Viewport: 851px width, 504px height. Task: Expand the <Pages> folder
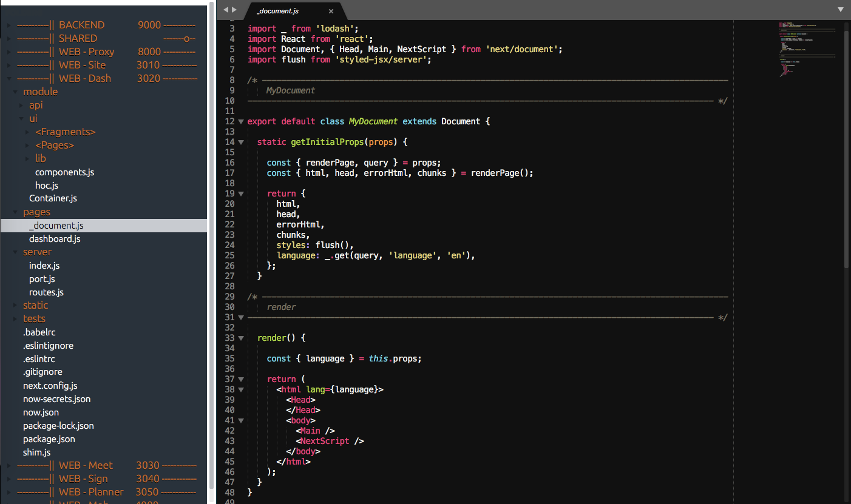tap(25, 145)
